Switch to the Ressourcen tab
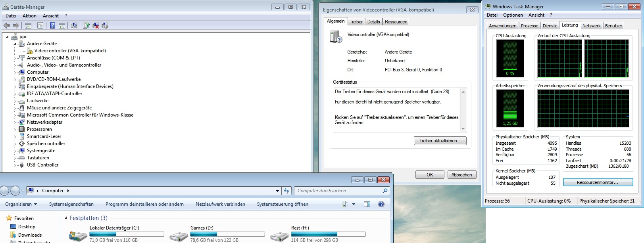Image resolution: width=644 pixels, height=243 pixels. (396, 22)
